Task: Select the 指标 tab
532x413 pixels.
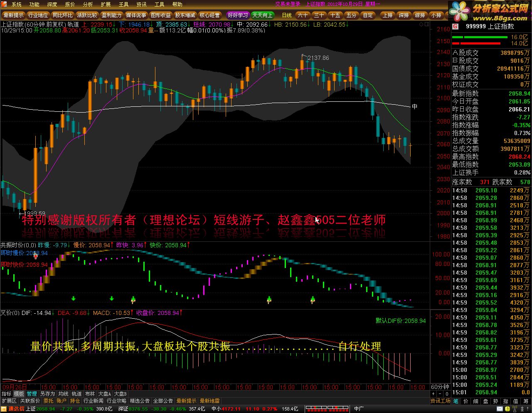Action: pyautogui.click(x=6, y=394)
